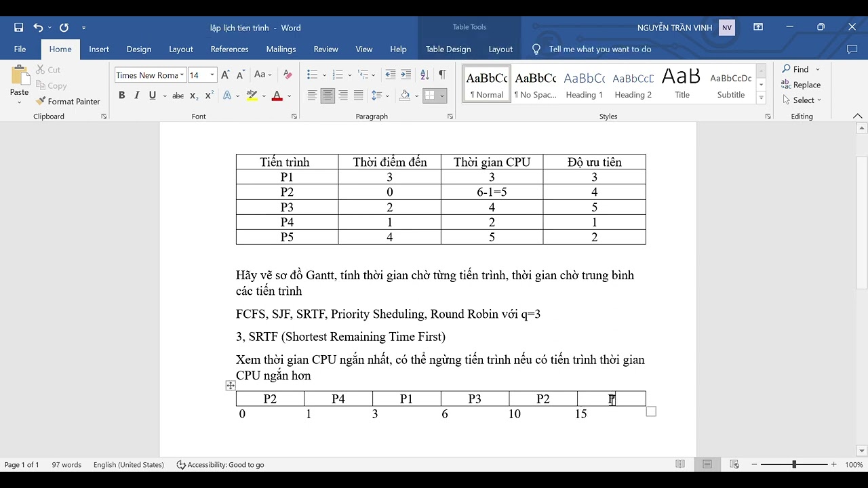Align text to the right
The image size is (868, 488).
343,96
